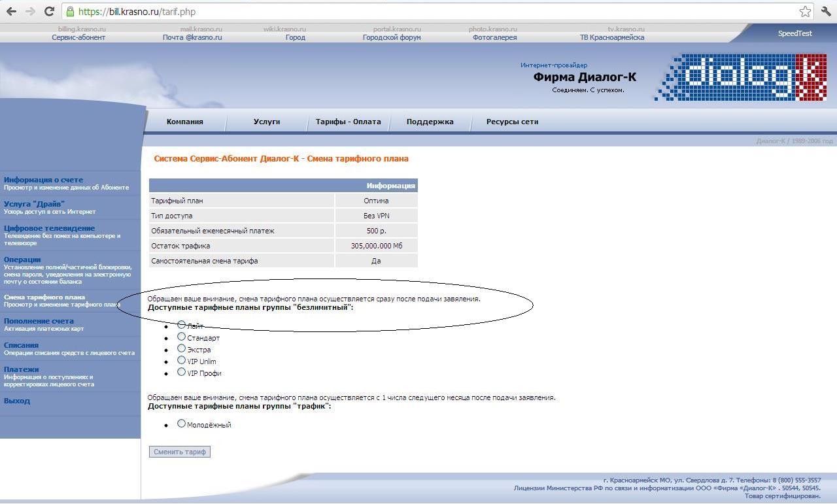Pick the VIP Unlim tariff option
This screenshot has height=504, width=837.
(x=182, y=360)
